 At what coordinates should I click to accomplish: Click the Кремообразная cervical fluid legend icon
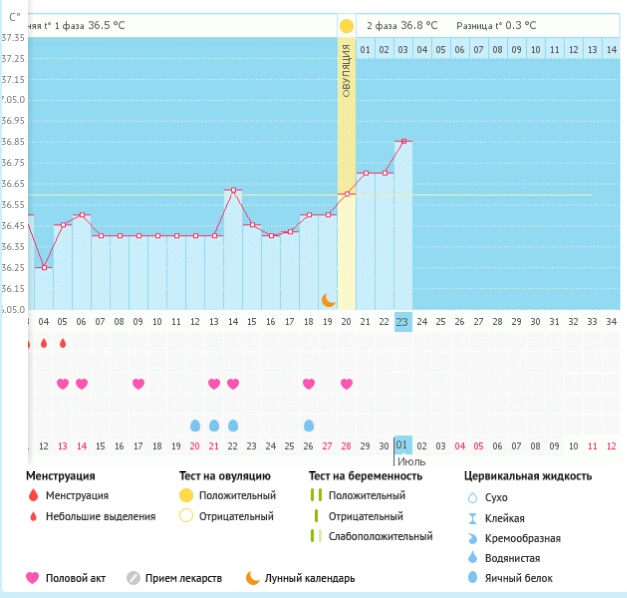click(473, 538)
